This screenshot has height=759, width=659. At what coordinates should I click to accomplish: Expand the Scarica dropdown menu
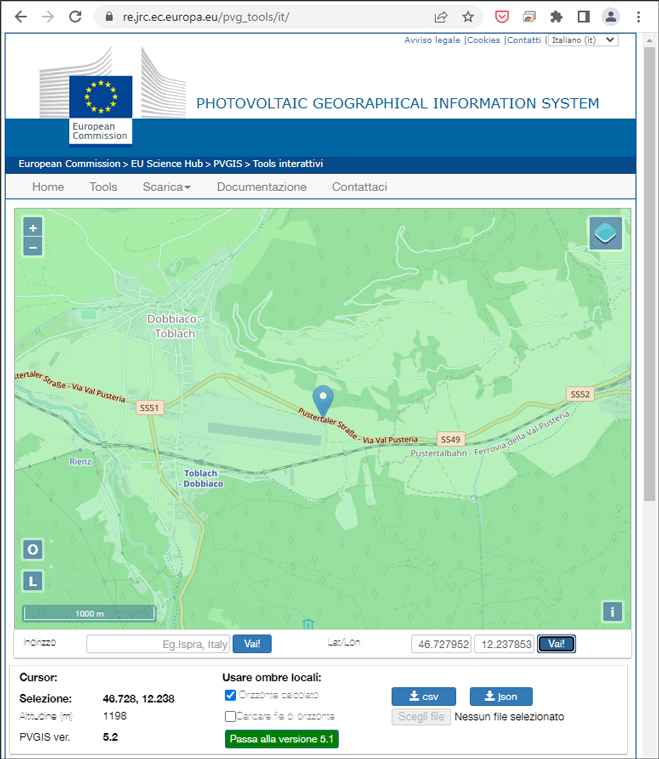166,187
